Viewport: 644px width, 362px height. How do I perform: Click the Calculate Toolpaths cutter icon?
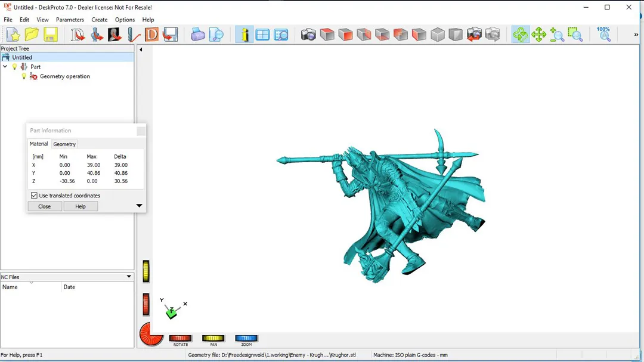tap(134, 35)
